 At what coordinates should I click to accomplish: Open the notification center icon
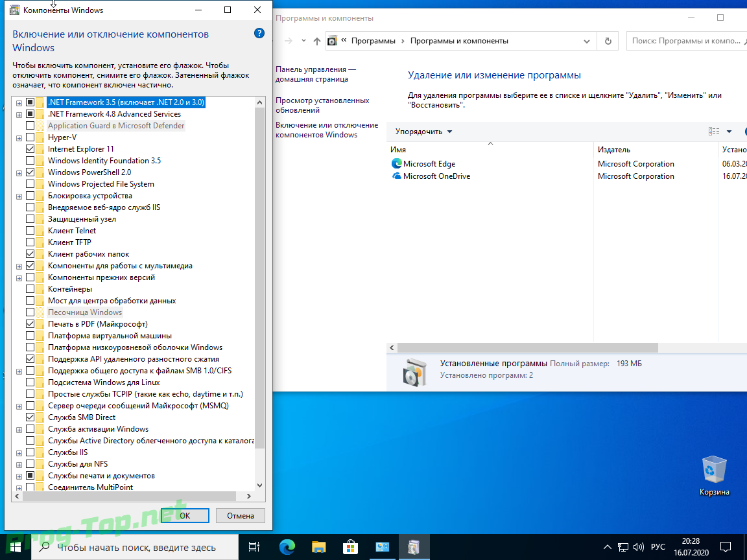[725, 546]
